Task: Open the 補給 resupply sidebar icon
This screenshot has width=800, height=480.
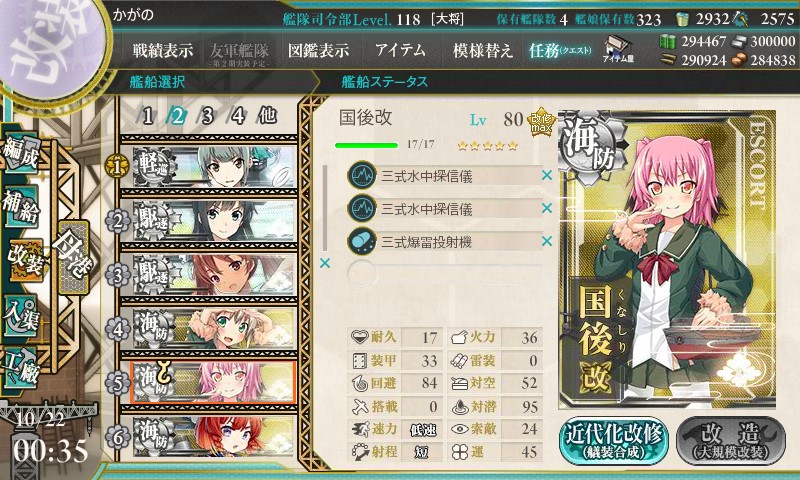Action: tap(21, 206)
